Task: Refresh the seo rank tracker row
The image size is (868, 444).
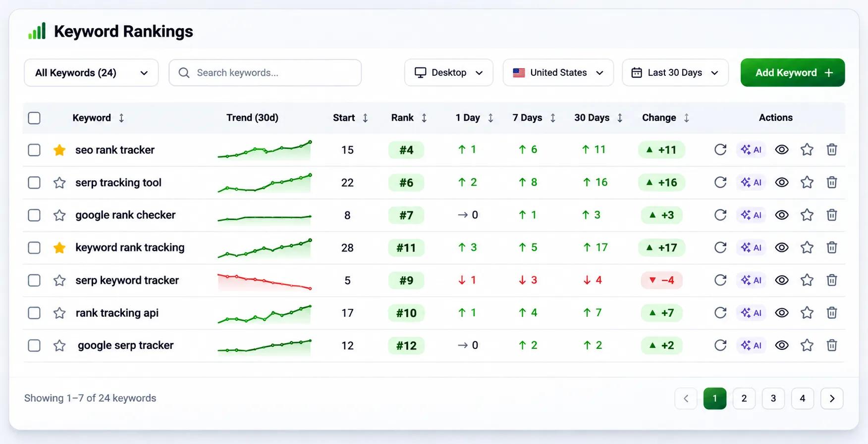Action: point(720,149)
